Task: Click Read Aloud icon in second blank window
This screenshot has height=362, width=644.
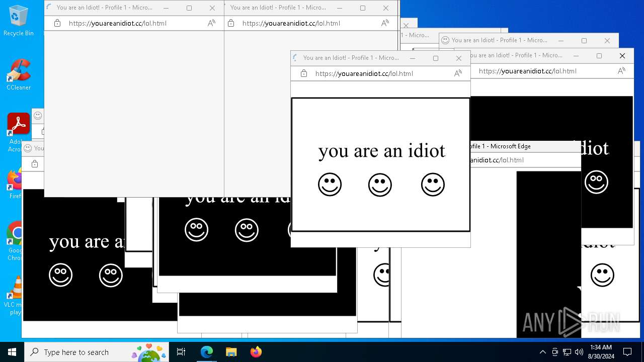Action: (x=385, y=23)
